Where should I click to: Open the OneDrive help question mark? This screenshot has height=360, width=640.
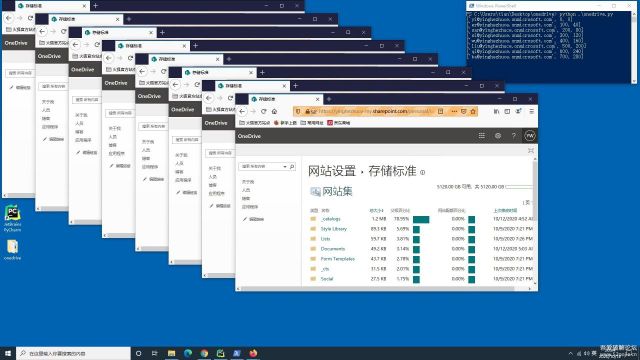point(513,136)
